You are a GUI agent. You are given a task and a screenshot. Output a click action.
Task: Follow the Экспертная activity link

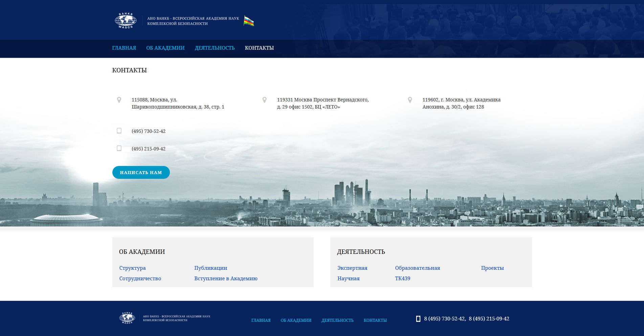352,268
